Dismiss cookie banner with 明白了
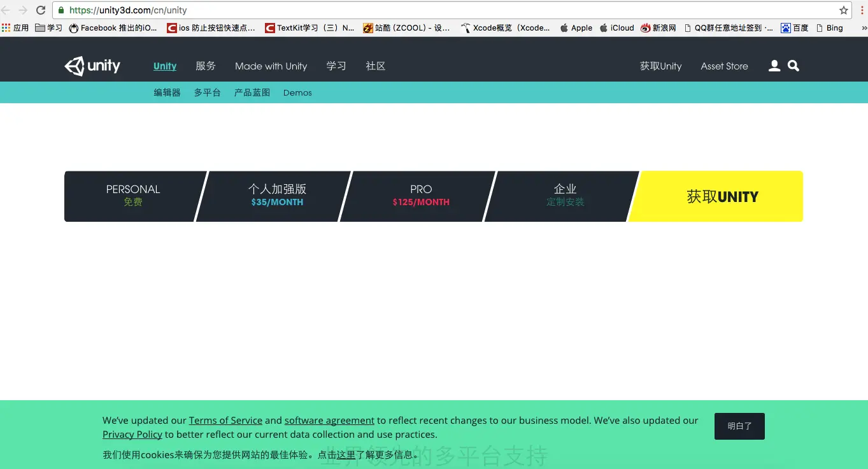Image resolution: width=868 pixels, height=469 pixels. tap(739, 426)
